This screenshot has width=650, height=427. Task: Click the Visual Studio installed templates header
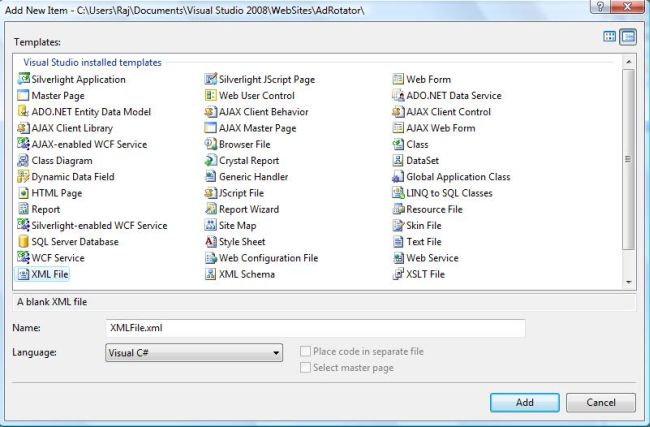pyautogui.click(x=92, y=62)
